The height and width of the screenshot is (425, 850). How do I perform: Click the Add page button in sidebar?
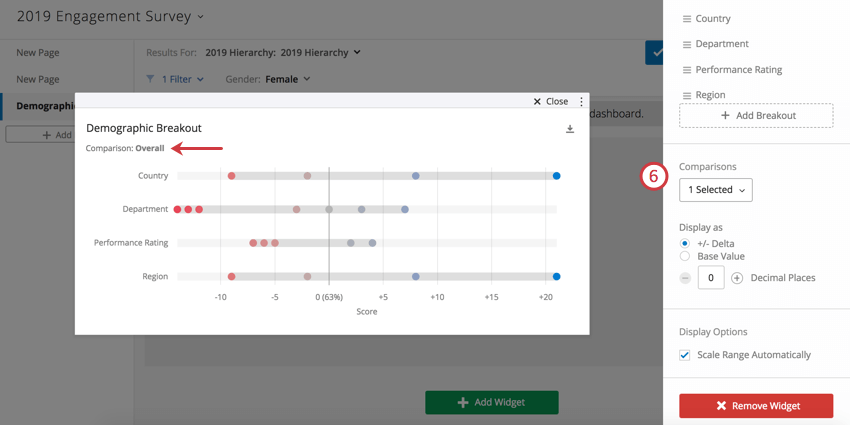pos(40,135)
